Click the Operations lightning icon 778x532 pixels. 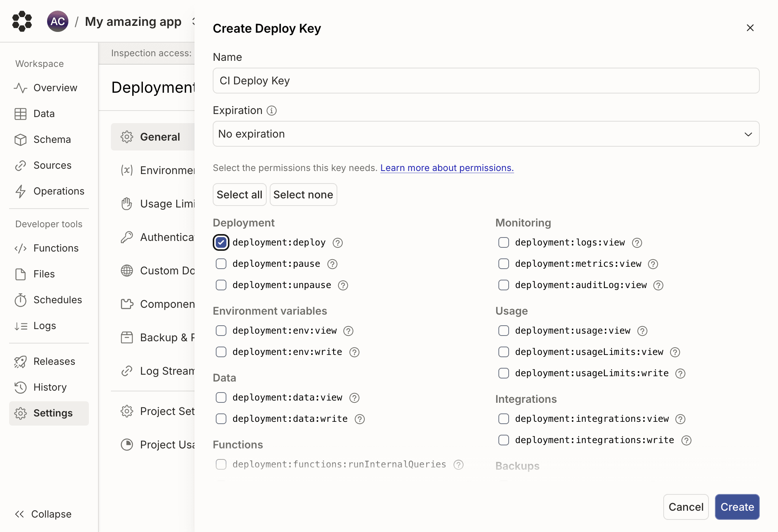21,191
